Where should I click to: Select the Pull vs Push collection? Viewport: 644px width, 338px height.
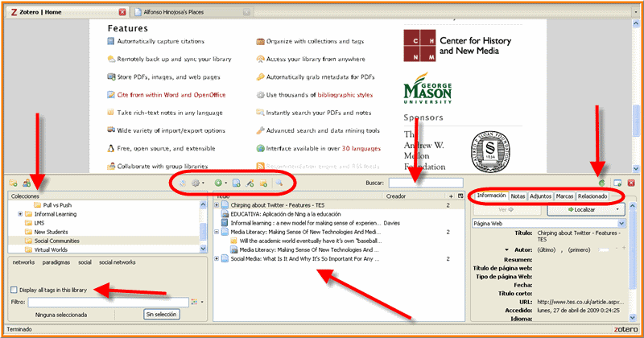[x=57, y=205]
